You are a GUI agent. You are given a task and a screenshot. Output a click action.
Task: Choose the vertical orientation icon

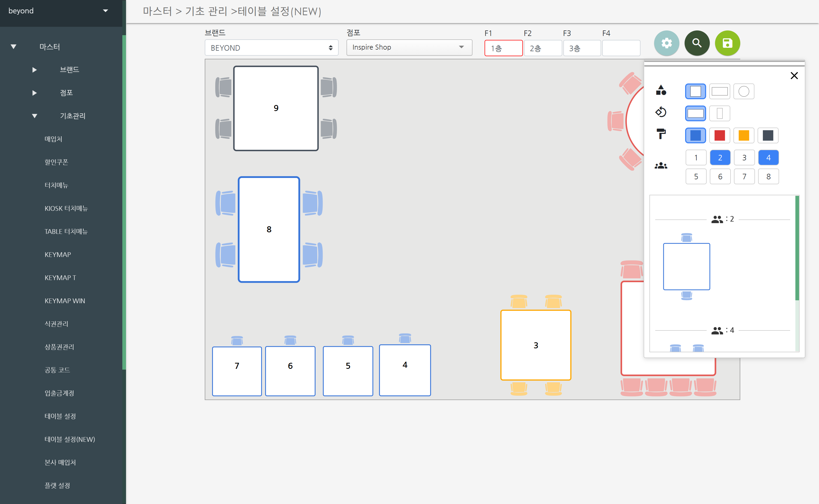pyautogui.click(x=719, y=113)
